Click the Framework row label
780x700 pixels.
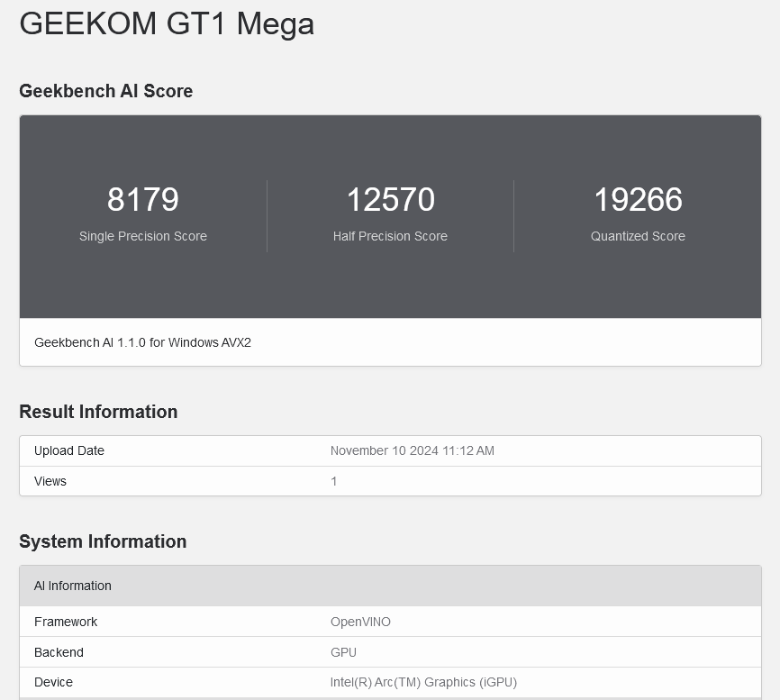click(x=66, y=622)
